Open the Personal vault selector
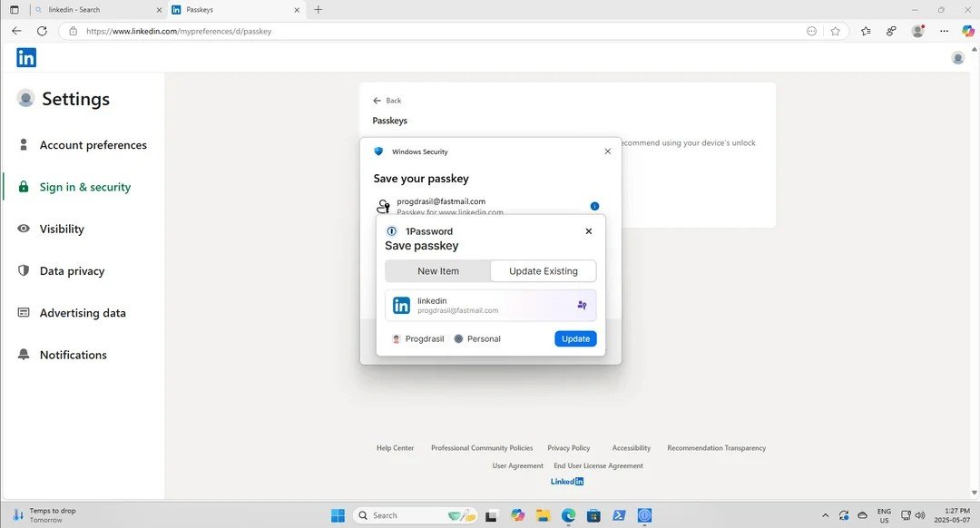The width and height of the screenshot is (980, 528). [477, 338]
